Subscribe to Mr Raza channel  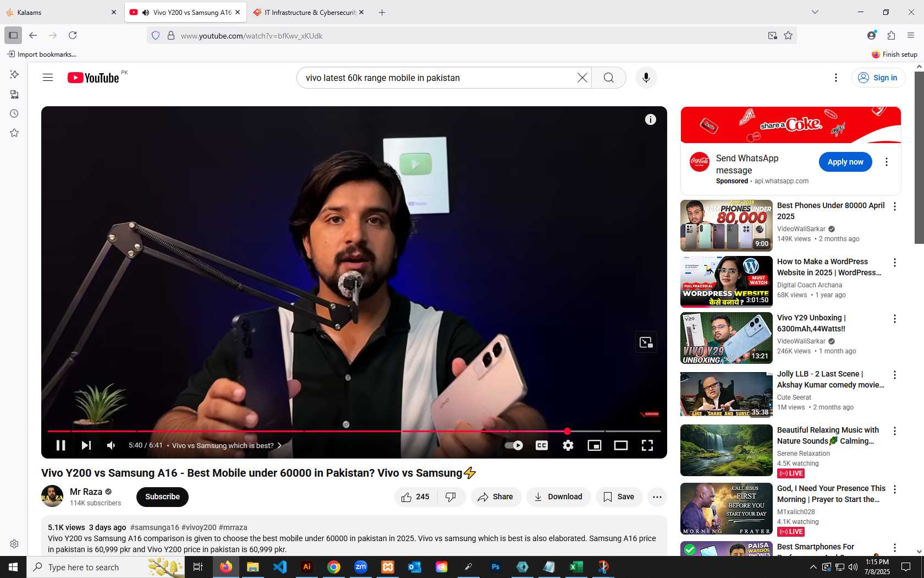click(x=162, y=497)
